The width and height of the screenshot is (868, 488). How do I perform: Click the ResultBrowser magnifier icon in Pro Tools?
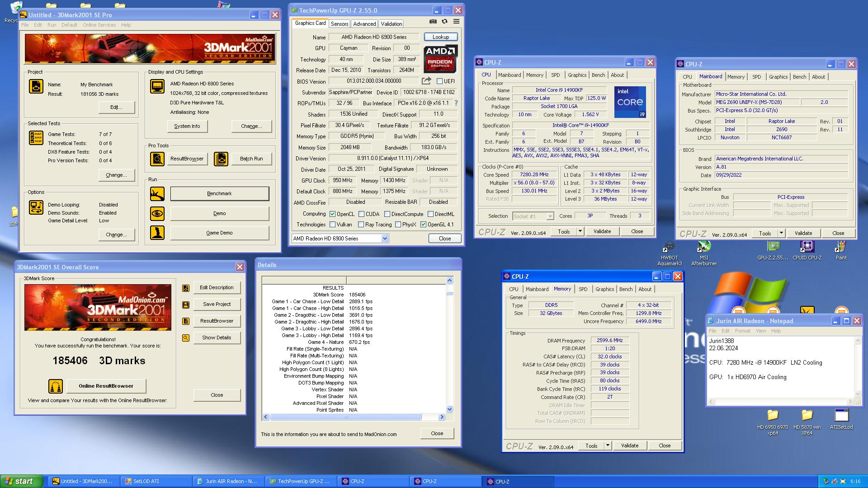click(x=157, y=159)
